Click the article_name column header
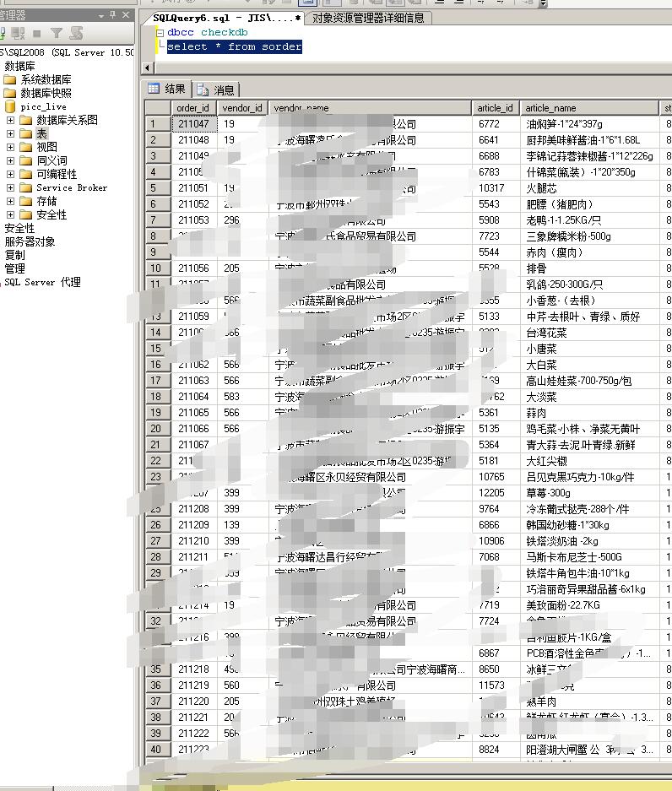The width and height of the screenshot is (672, 791). 588,108
